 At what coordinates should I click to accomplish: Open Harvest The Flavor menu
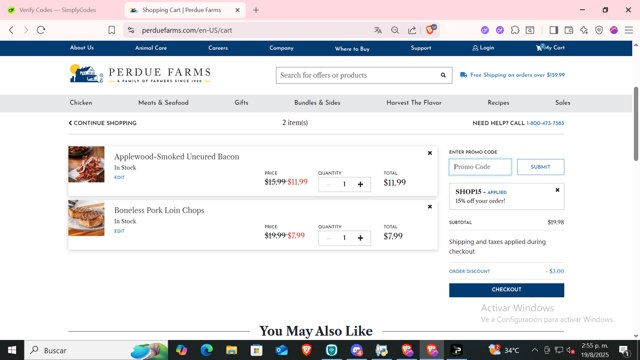[x=414, y=103]
